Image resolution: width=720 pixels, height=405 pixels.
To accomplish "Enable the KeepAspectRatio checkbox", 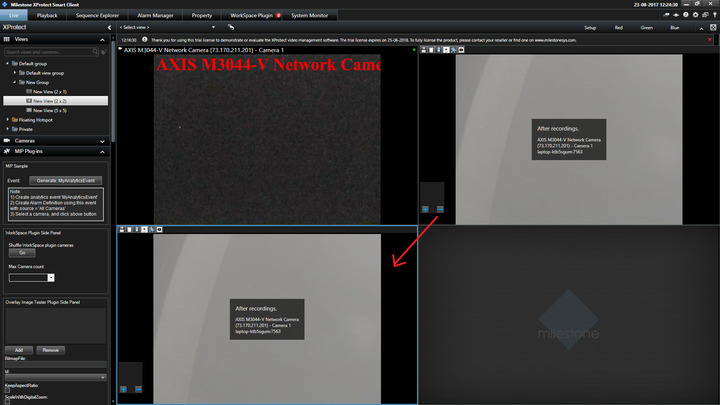I will [x=7, y=388].
